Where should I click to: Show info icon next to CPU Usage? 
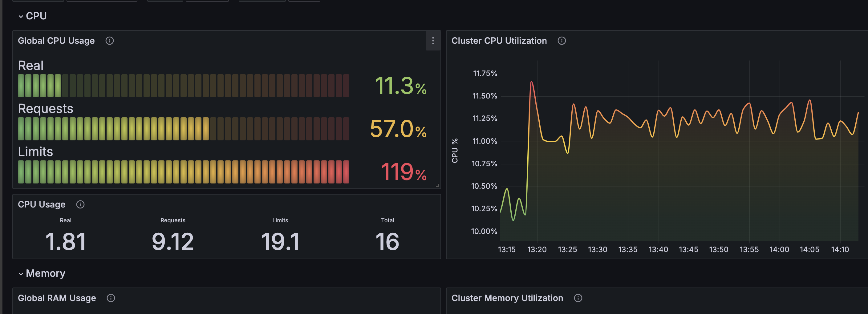80,204
